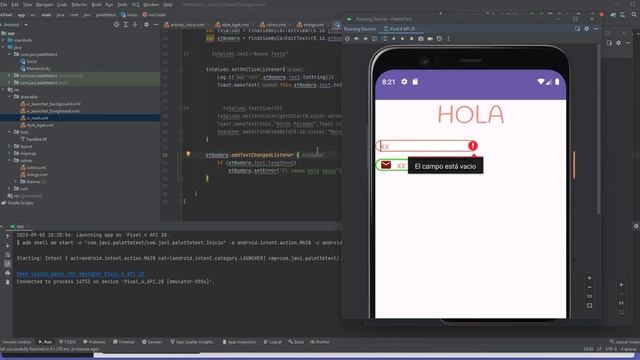Tap emulator Overview square icon
The width and height of the screenshot is (640, 360).
pyautogui.click(x=411, y=38)
